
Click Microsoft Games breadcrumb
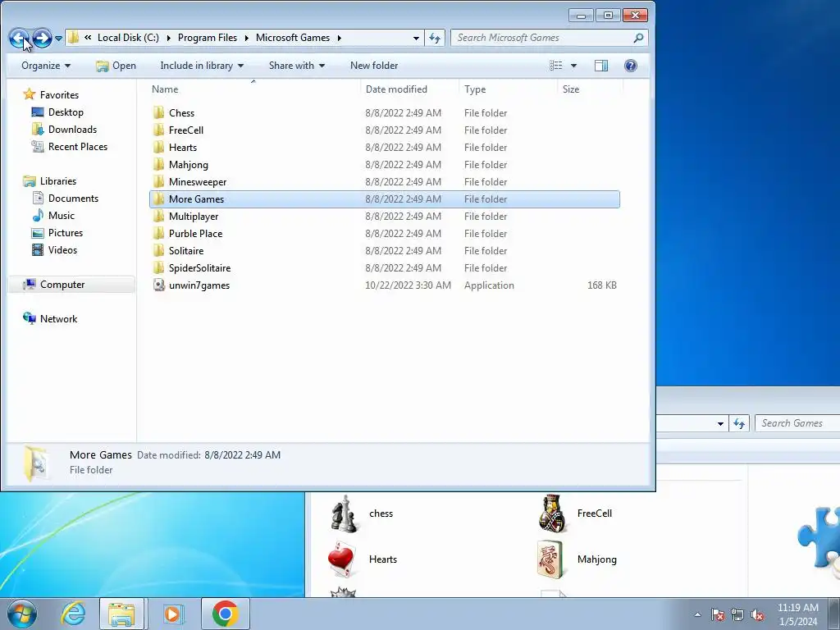click(x=293, y=38)
